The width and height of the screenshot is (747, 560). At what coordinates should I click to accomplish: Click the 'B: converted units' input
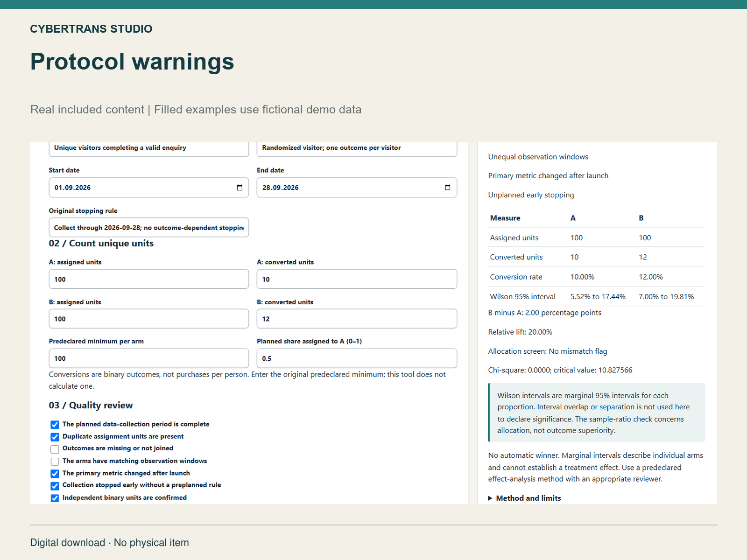click(x=357, y=319)
